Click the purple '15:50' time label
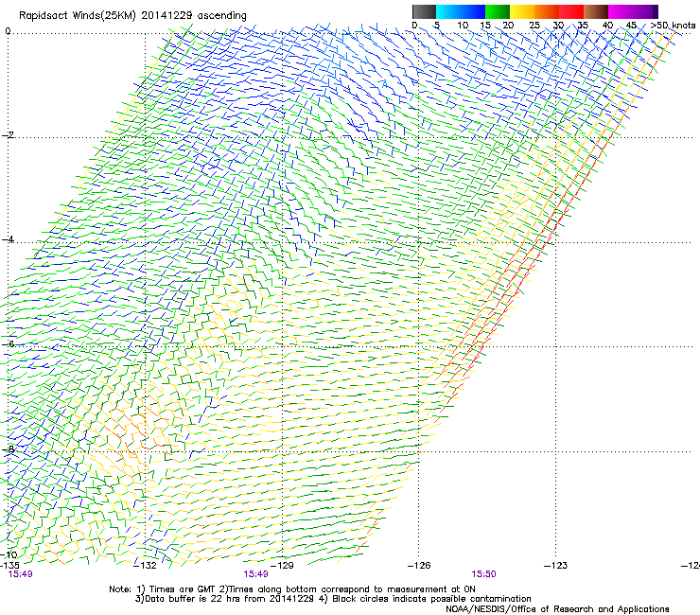Screen dimensions: 700x615 pos(484,574)
